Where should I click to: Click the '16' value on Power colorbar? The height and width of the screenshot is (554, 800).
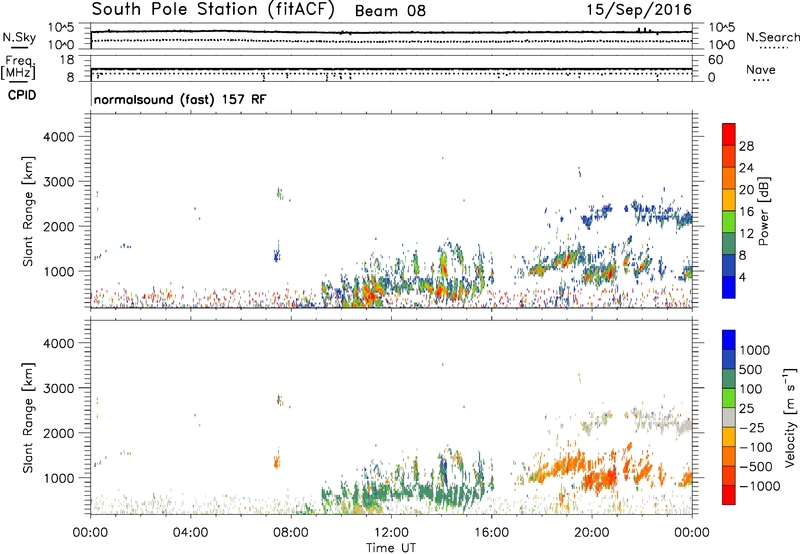[746, 212]
